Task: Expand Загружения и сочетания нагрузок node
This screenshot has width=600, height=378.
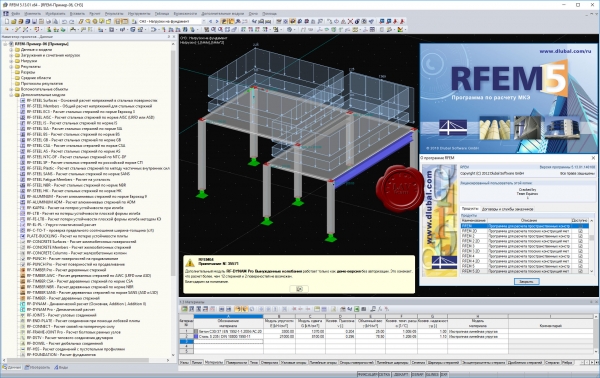Action: tap(11, 55)
